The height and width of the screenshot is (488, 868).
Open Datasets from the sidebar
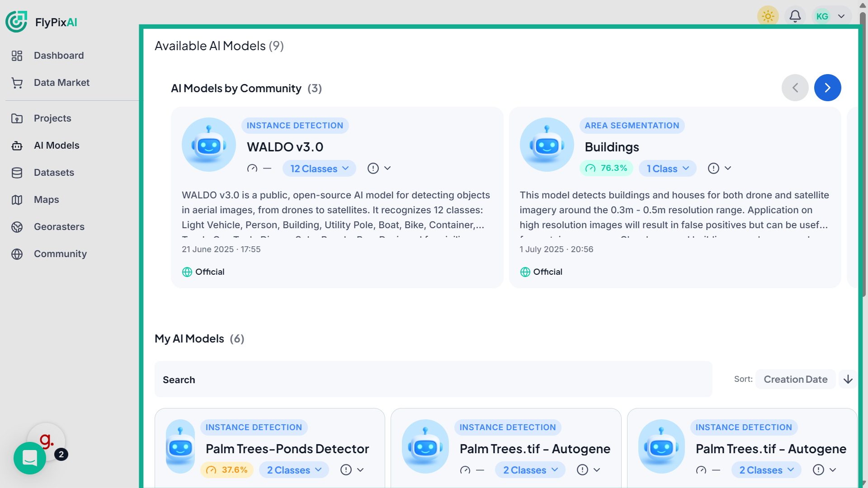(54, 173)
